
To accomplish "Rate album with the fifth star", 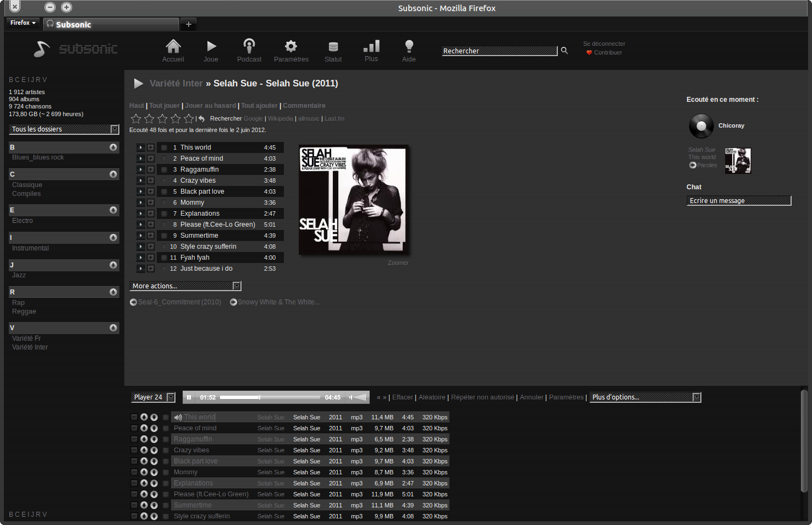I will (189, 118).
